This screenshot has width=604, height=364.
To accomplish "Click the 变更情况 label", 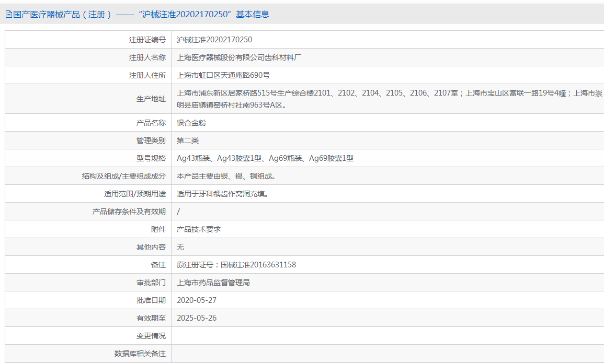I will 151,336.
